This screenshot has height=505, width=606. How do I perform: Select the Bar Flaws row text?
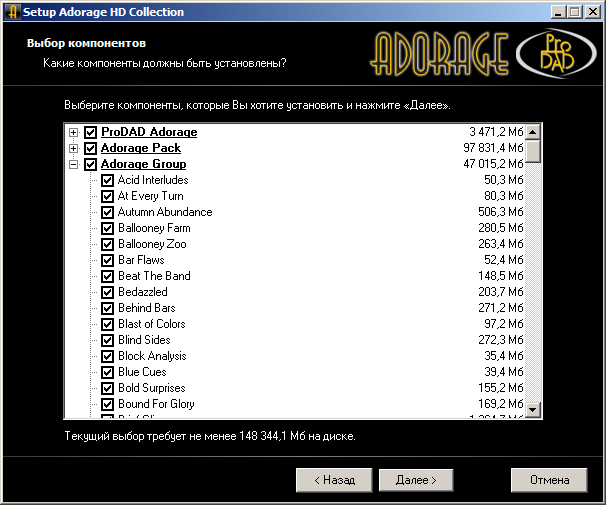141,260
